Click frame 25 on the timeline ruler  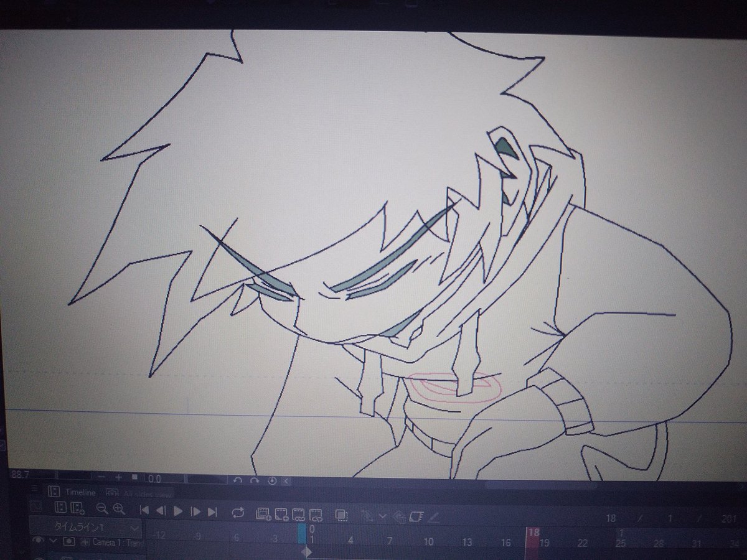621,544
